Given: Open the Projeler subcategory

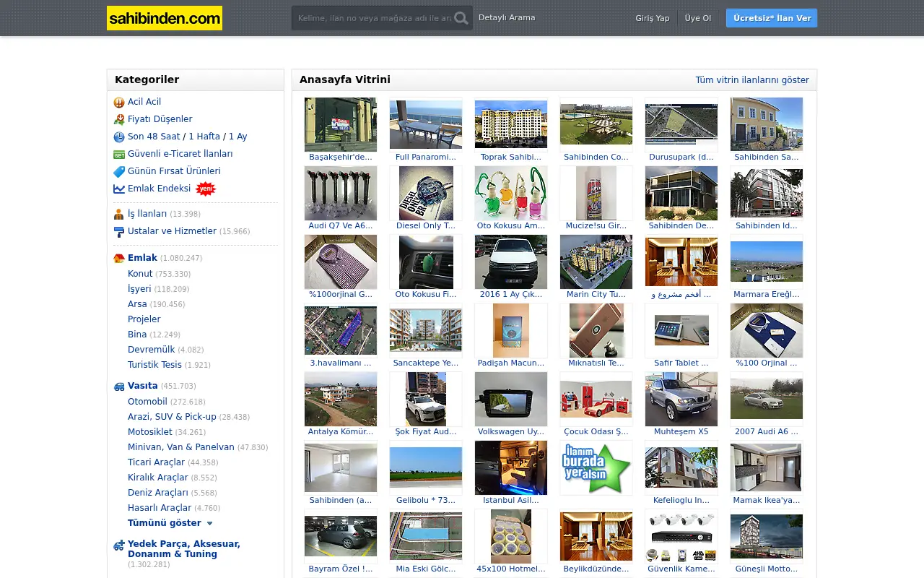Looking at the screenshot, I should 144,319.
